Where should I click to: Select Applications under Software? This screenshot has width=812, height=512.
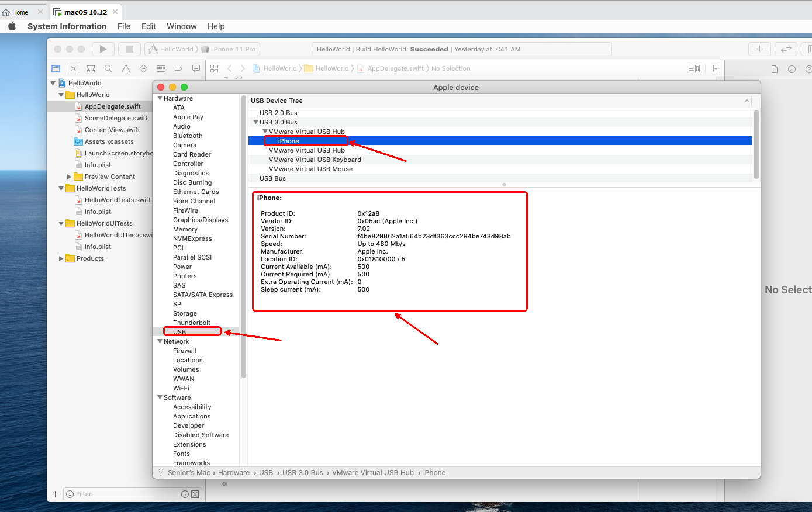[x=192, y=416]
